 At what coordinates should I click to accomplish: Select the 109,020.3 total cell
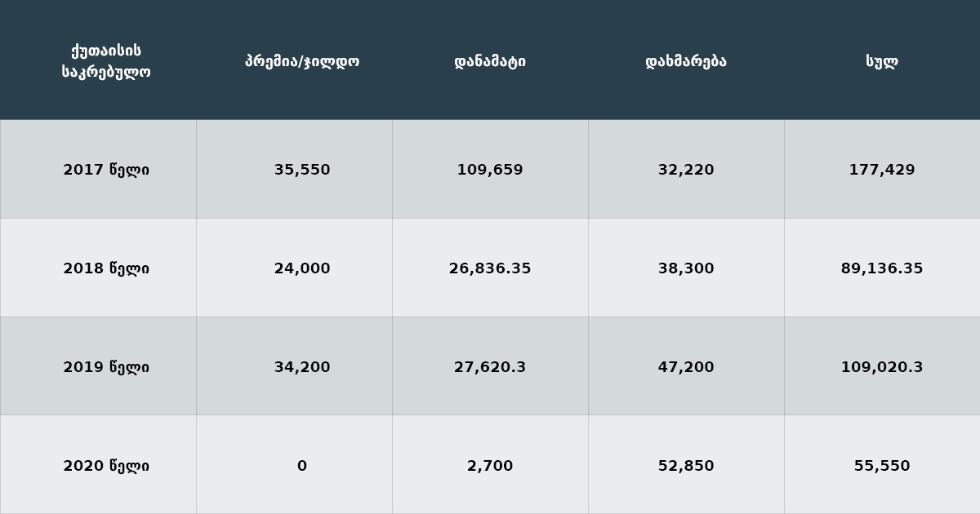click(x=882, y=367)
